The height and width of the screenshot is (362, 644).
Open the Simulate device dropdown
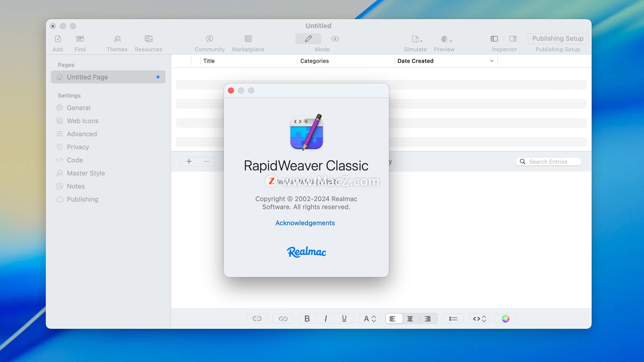pos(417,39)
